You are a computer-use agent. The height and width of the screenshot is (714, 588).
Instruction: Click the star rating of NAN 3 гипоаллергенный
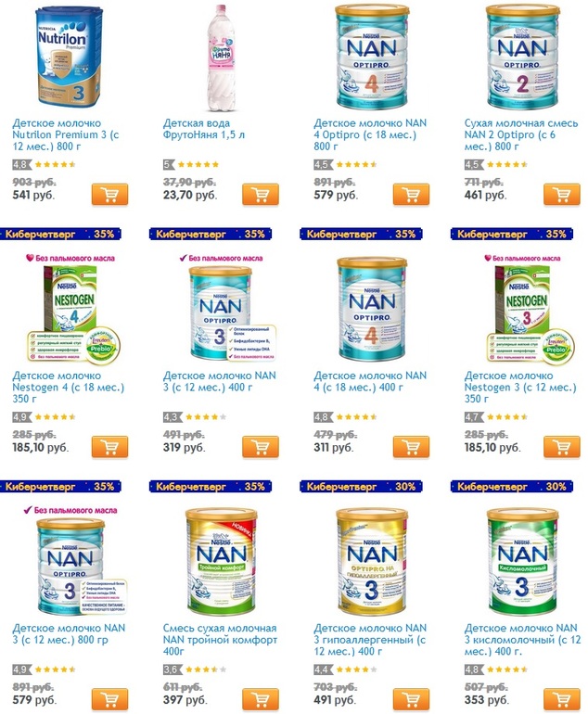tap(355, 669)
